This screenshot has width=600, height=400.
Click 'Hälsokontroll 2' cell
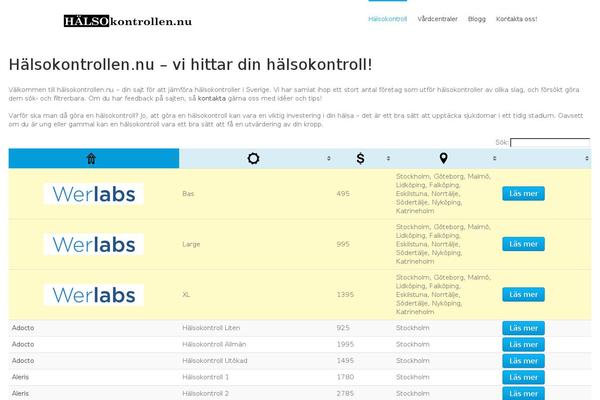point(205,393)
